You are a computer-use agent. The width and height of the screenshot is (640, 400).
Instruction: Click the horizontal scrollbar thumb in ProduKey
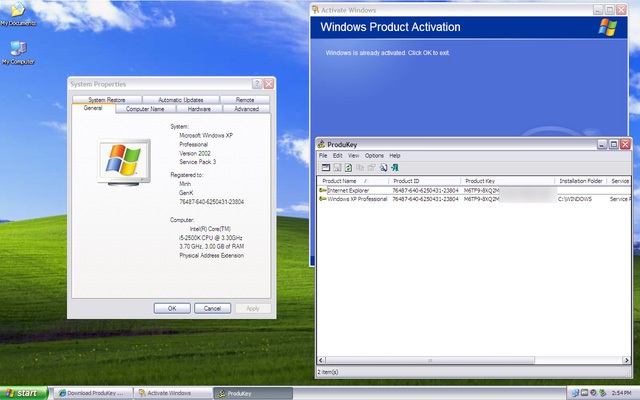[x=430, y=360]
